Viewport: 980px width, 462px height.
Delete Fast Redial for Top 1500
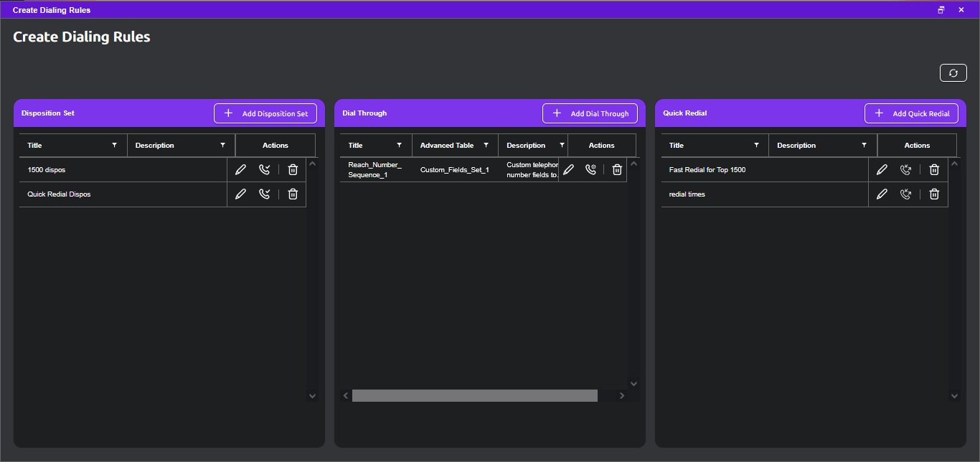[934, 170]
